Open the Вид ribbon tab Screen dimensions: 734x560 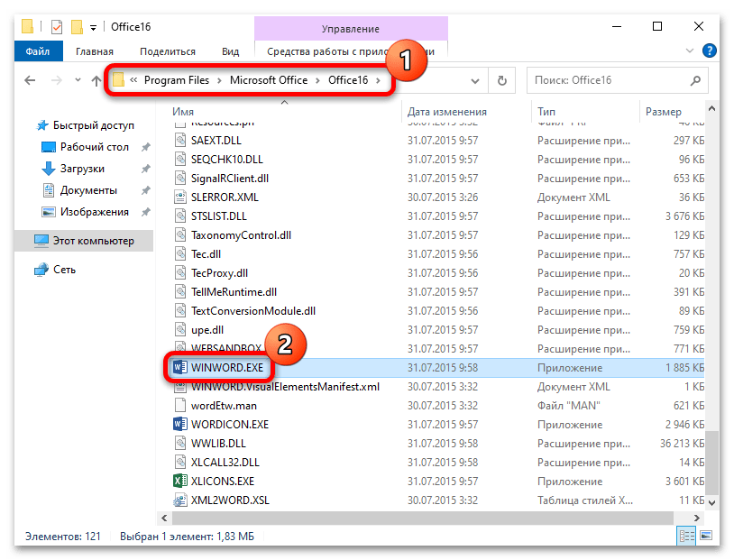tap(230, 51)
